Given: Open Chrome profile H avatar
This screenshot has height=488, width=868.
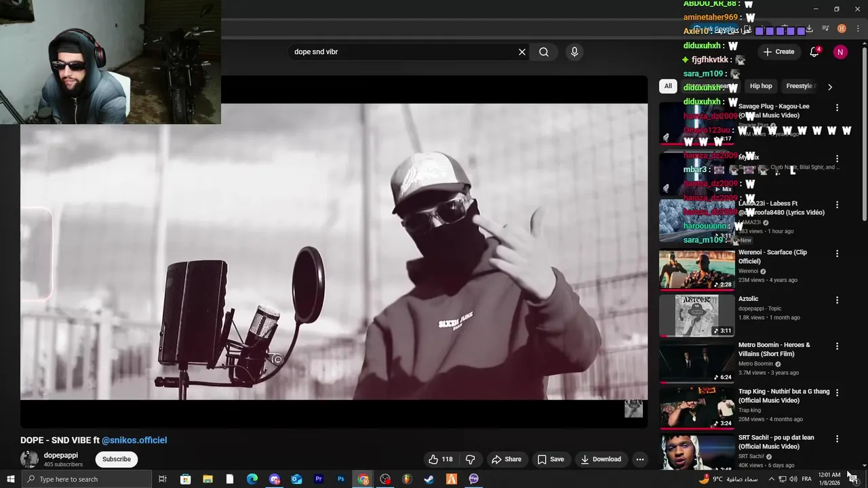Looking at the screenshot, I should tap(842, 28).
